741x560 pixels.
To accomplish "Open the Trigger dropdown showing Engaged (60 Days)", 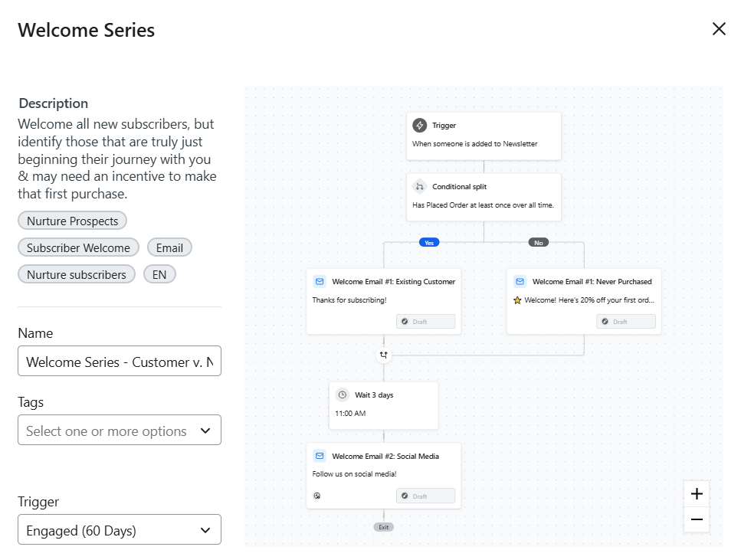I will point(119,529).
